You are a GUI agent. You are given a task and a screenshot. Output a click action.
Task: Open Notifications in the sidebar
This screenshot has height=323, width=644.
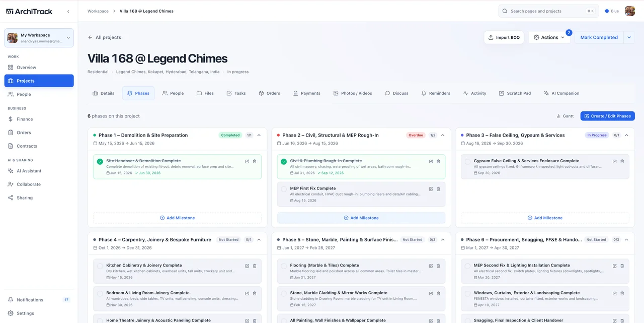click(39, 300)
